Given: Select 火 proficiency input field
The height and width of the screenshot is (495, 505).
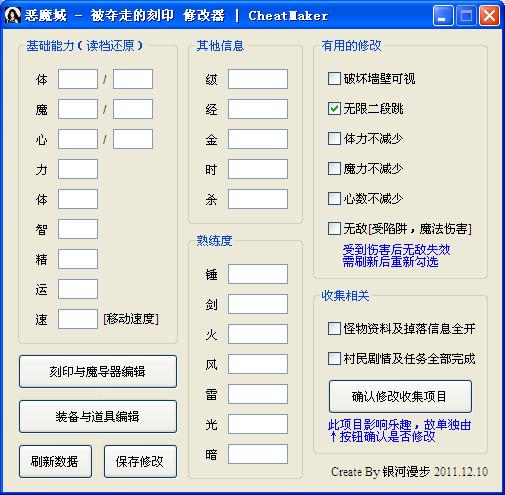Looking at the screenshot, I should click(258, 334).
